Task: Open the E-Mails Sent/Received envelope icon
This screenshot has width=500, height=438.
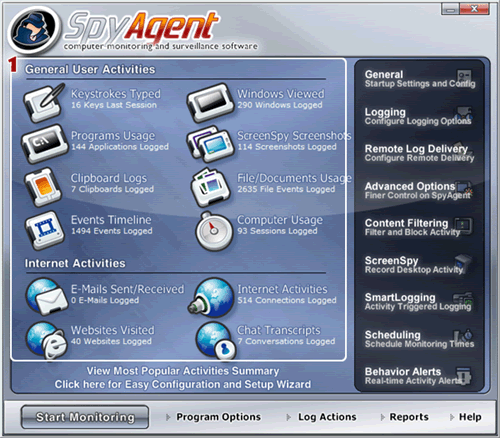Action: (46, 296)
